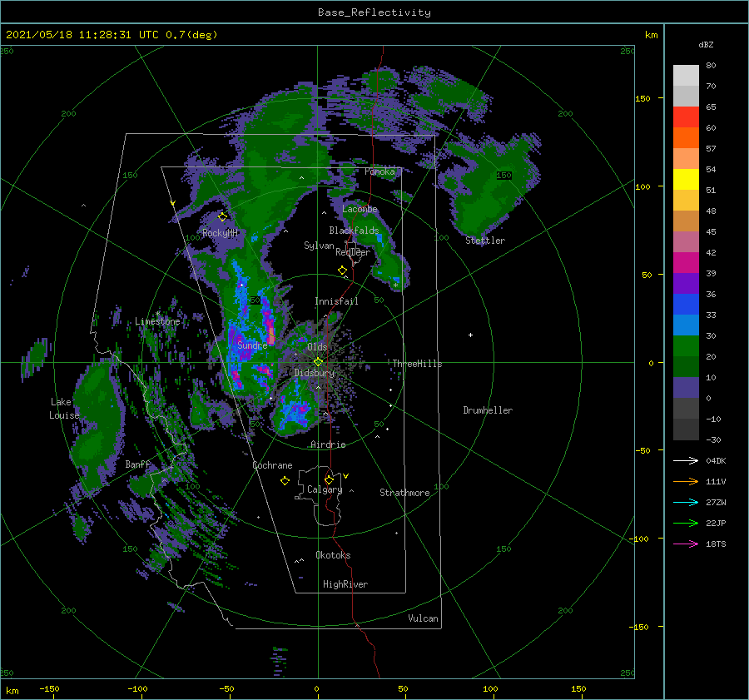This screenshot has height=700, width=749.
Task: Click the Innisfail town label
Action: 336,301
